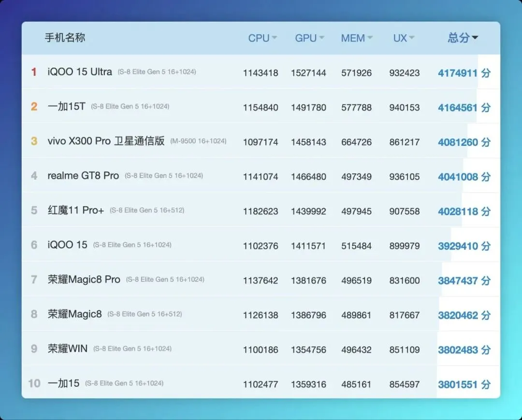The image size is (522, 420).
Task: Open realme GT8 Pro entry
Action: point(83,176)
